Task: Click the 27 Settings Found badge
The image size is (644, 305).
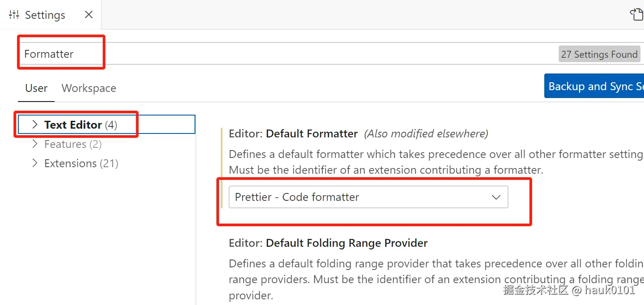Action: pos(599,54)
